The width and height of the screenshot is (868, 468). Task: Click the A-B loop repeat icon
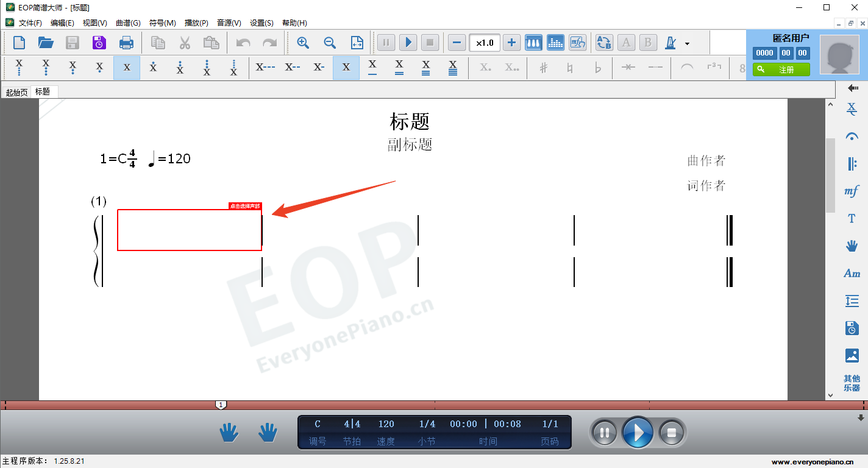tap(604, 43)
